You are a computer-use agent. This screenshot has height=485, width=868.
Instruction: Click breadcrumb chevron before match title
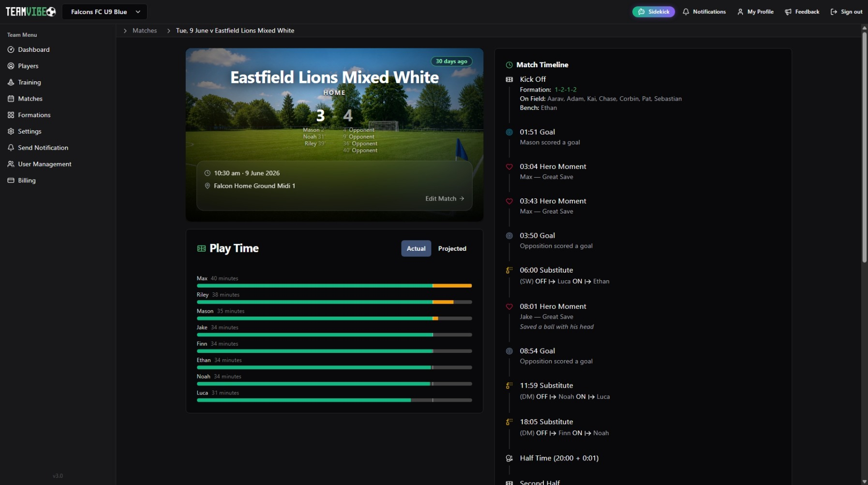click(169, 30)
